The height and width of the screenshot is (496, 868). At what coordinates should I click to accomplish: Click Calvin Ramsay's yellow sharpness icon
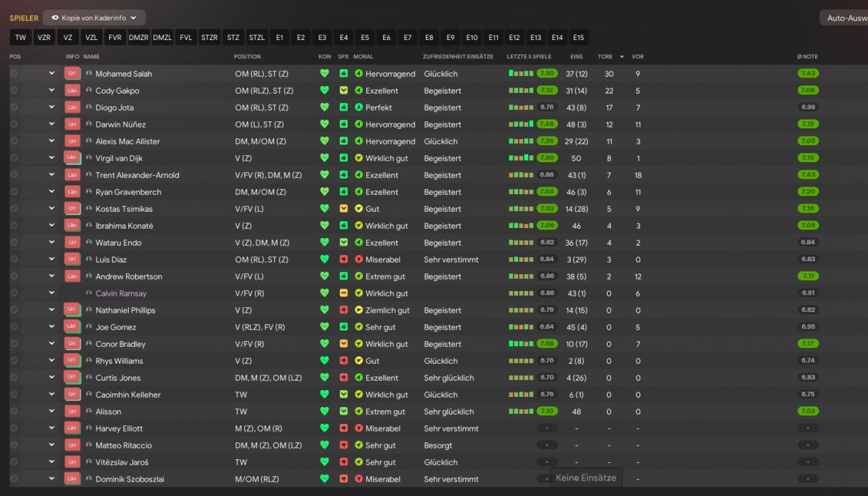[344, 293]
